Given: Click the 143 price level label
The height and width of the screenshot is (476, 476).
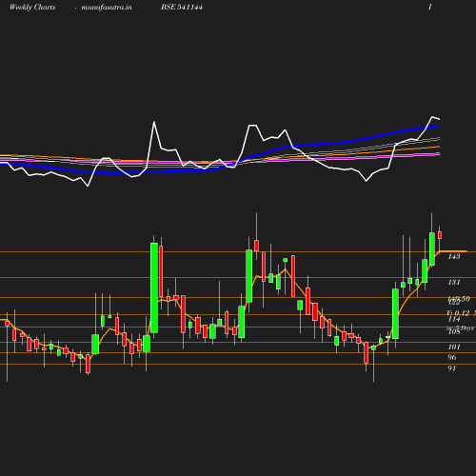Looking at the screenshot, I should pyautogui.click(x=454, y=256).
